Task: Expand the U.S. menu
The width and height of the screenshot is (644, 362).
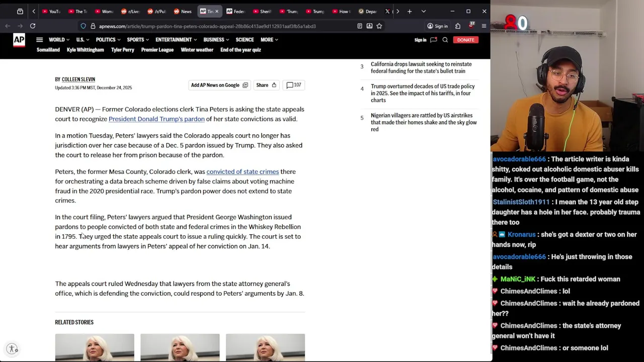Action: (82, 40)
